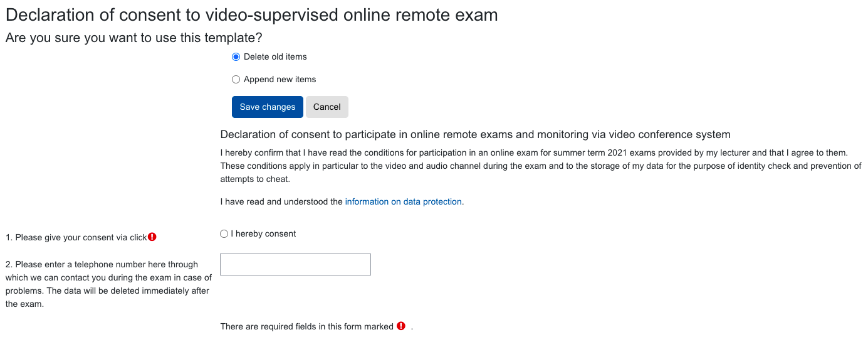Click the "Please give your consent via click" label
Image resolution: width=868 pixels, height=342 pixels.
(x=76, y=238)
